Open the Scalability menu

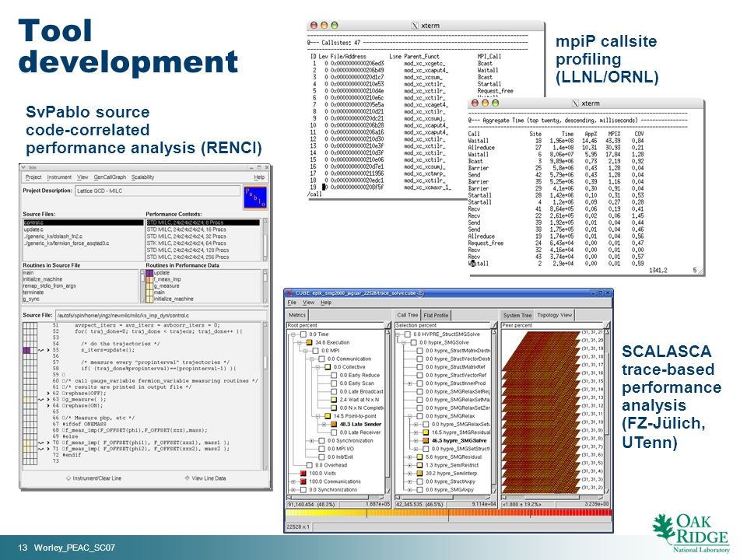(x=142, y=177)
